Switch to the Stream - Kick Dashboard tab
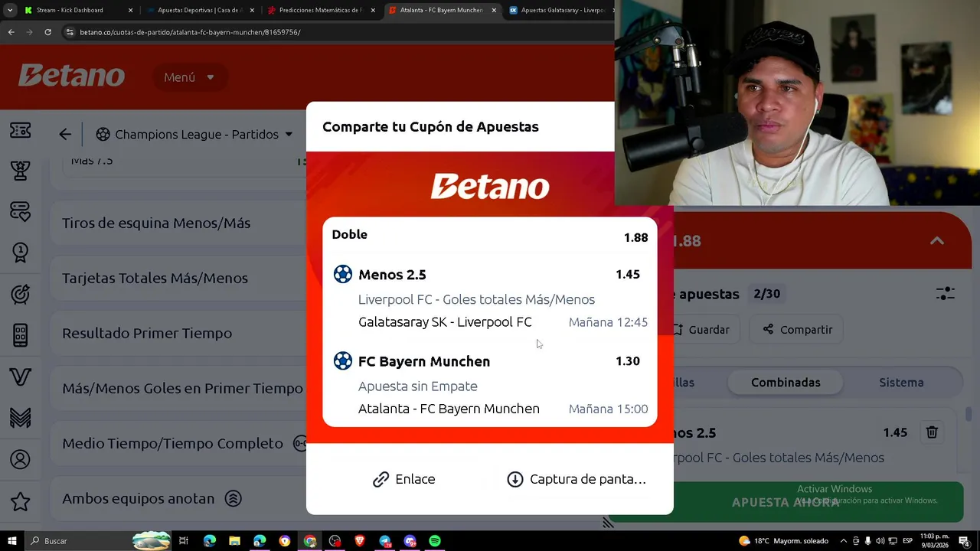Screen dimensions: 980x551 point(77,11)
